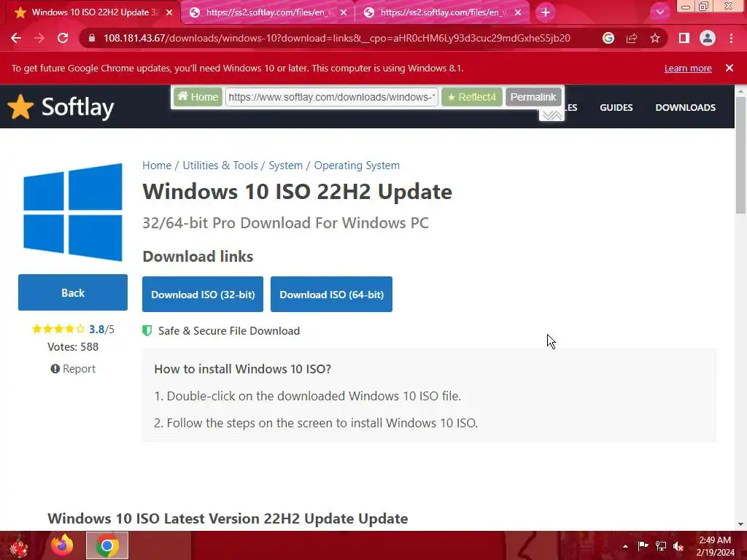Image resolution: width=747 pixels, height=560 pixels.
Task: Click the network tray icon
Action: coord(661,546)
